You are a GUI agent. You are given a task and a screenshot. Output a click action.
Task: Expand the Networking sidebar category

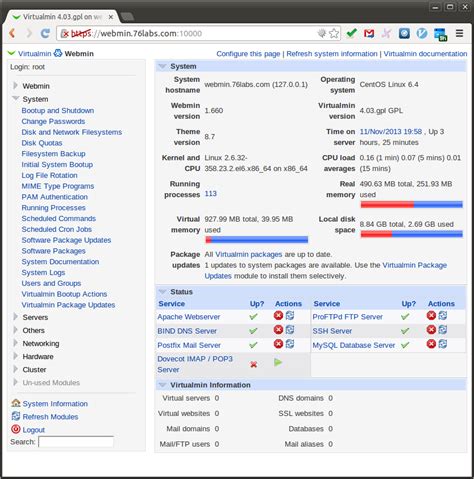(x=15, y=343)
